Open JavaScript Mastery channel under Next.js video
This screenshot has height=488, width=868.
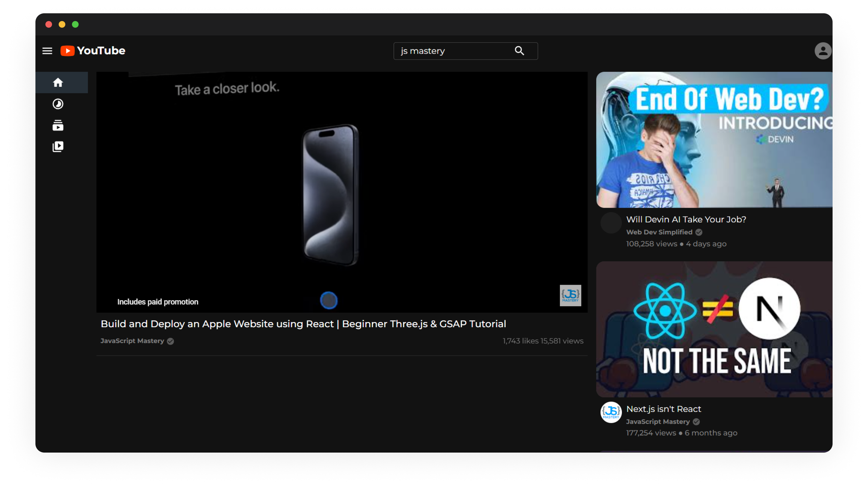click(658, 422)
